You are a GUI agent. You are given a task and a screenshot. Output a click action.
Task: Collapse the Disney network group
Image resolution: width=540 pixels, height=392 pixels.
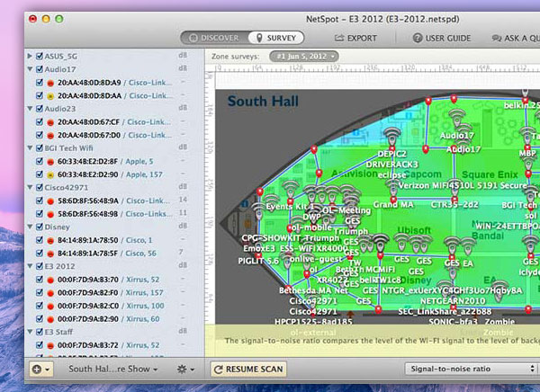[x=30, y=227]
